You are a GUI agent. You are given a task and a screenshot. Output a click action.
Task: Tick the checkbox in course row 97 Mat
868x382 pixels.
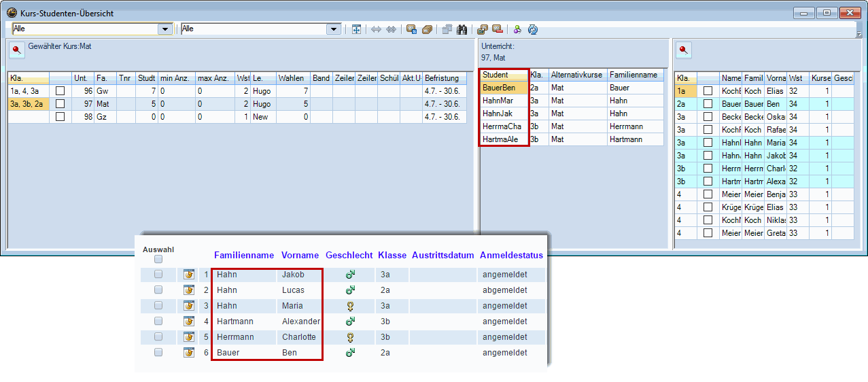60,103
